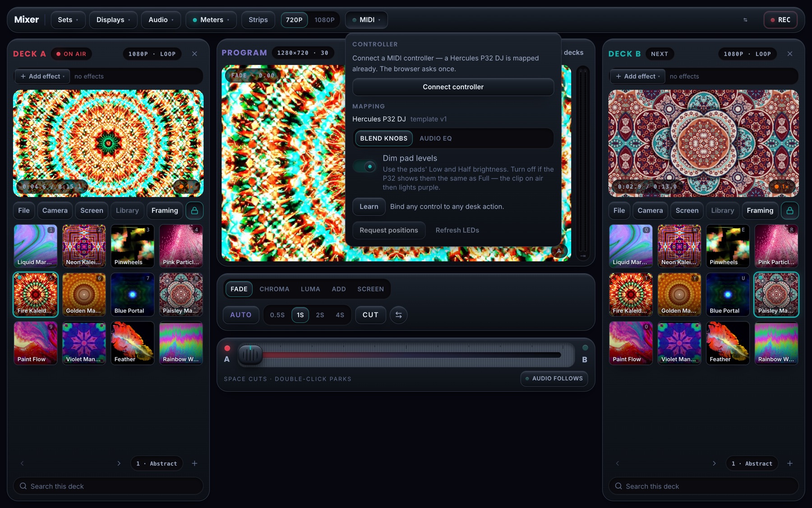812x508 pixels.
Task: Click the small arrows icon left of REC
Action: pyautogui.click(x=745, y=20)
